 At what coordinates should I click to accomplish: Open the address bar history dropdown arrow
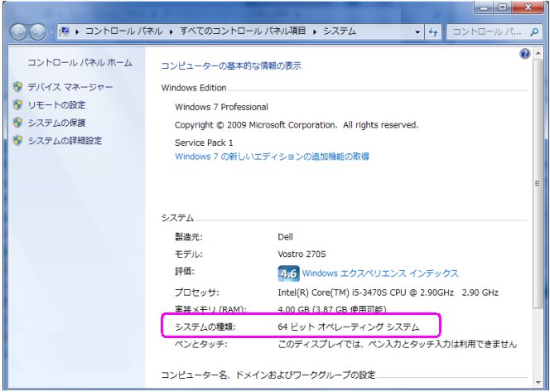pos(417,31)
